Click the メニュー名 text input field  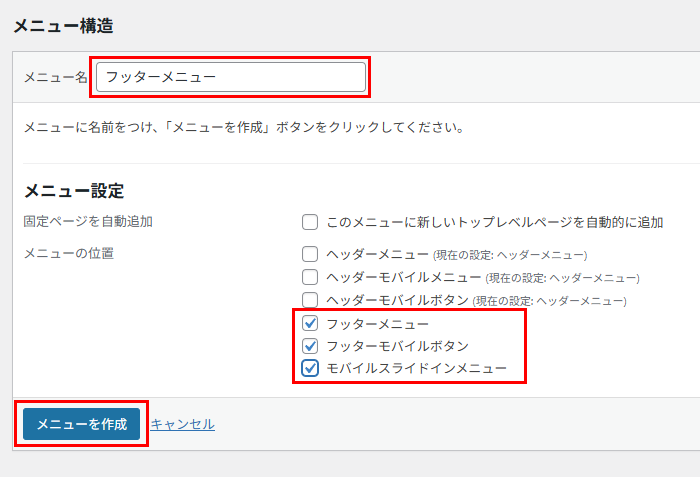(230, 77)
